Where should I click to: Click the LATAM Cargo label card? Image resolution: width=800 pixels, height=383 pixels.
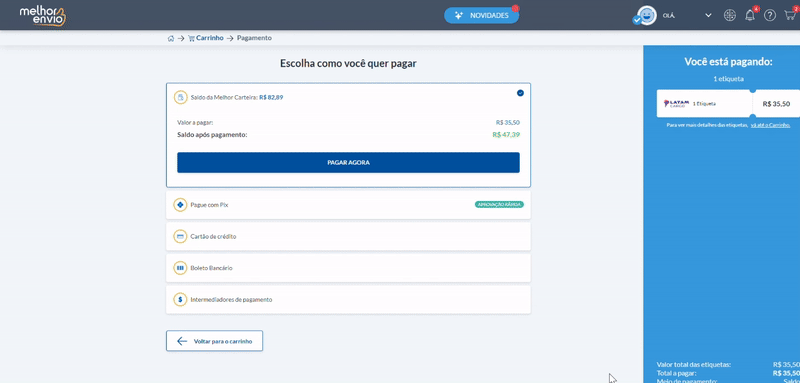click(x=729, y=104)
